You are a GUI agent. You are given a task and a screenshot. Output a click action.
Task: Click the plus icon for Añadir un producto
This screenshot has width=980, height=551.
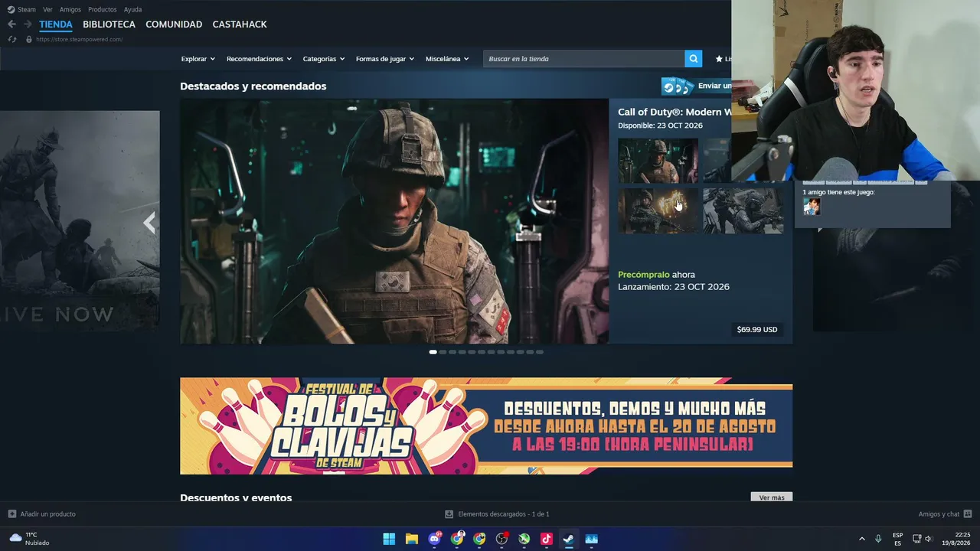click(x=11, y=514)
